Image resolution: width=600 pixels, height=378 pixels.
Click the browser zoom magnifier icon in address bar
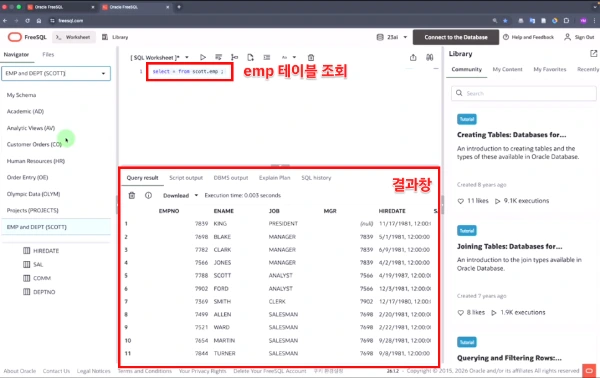coord(495,21)
